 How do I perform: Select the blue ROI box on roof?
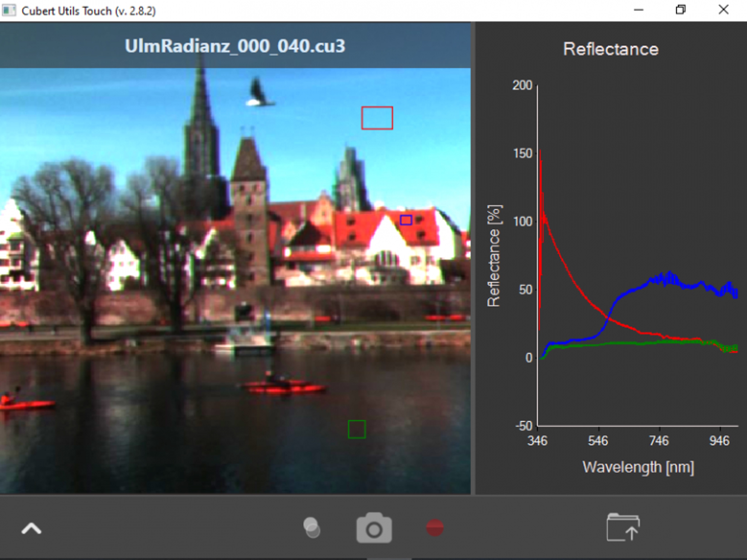click(406, 220)
